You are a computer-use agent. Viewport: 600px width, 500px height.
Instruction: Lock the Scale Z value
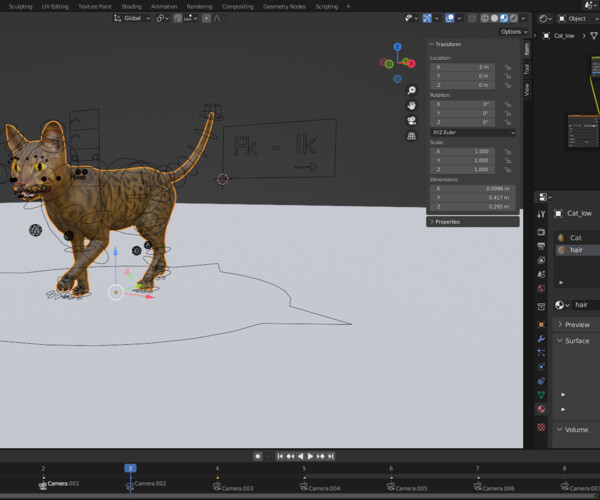(508, 169)
